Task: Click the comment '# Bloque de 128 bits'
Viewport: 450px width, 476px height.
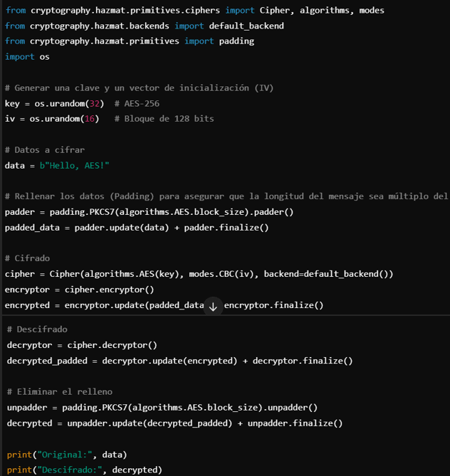Action: (164, 119)
